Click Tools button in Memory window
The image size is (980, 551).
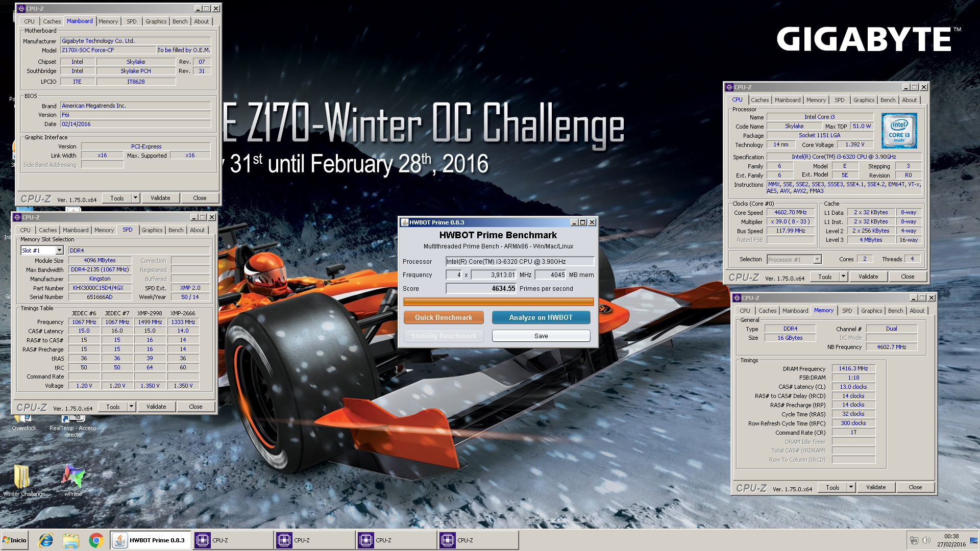pyautogui.click(x=832, y=487)
